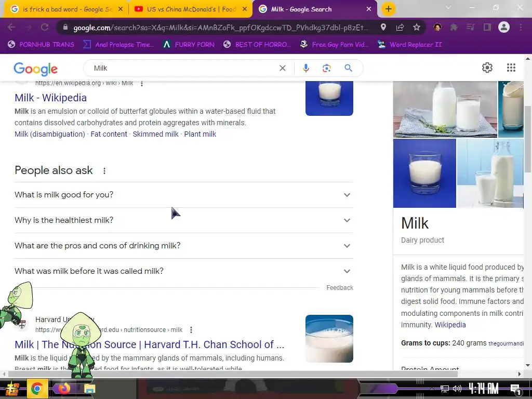Clear the Milk search query with X
532x399 pixels.
[282, 68]
